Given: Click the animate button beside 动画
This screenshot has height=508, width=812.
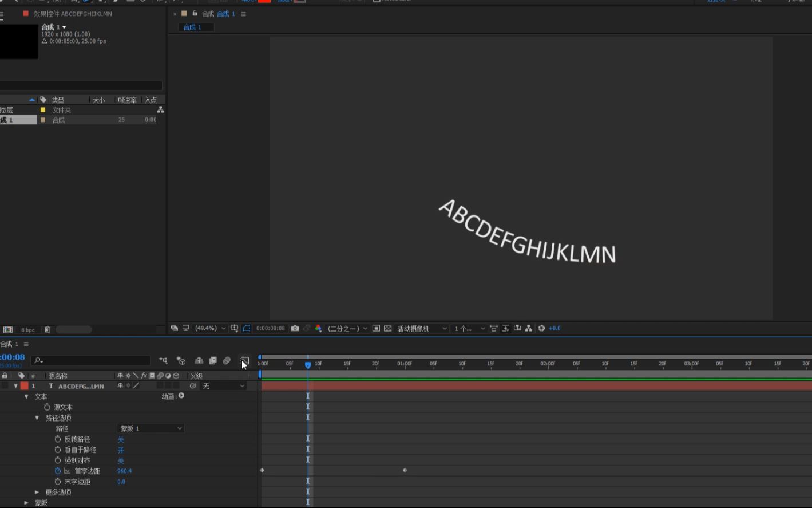Looking at the screenshot, I should pos(181,396).
